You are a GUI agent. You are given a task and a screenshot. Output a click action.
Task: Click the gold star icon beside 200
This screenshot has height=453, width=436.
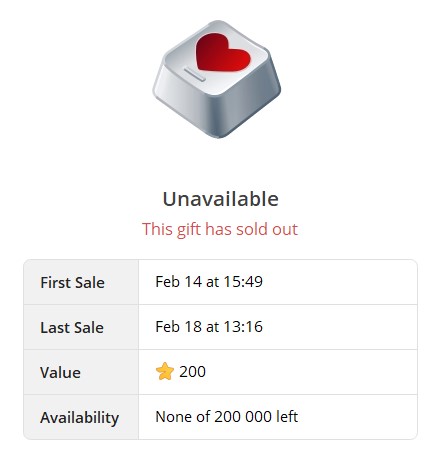tap(165, 371)
